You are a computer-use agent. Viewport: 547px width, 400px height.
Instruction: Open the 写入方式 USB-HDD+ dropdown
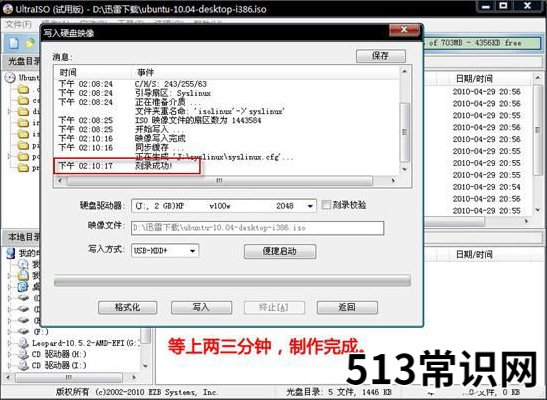coord(165,250)
